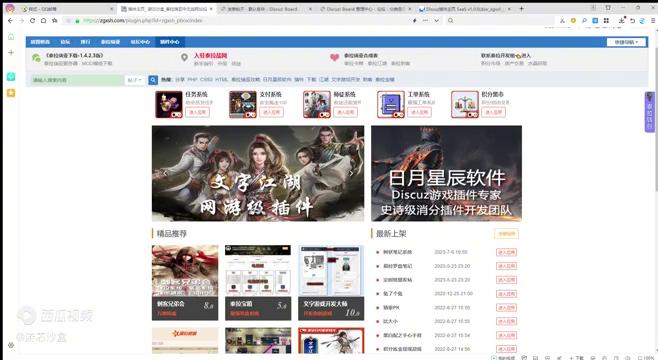Click the sidebar home icon
The height and width of the screenshot is (360, 658).
[x=11, y=37]
